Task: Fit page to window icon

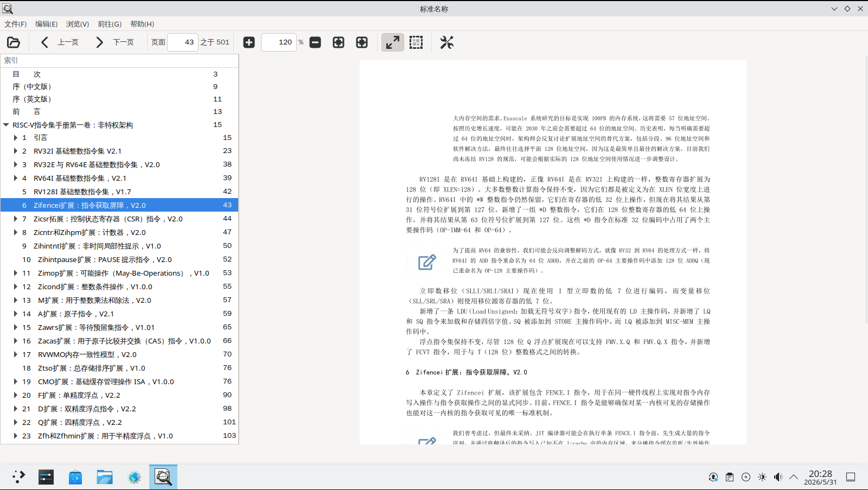Action: [x=339, y=42]
